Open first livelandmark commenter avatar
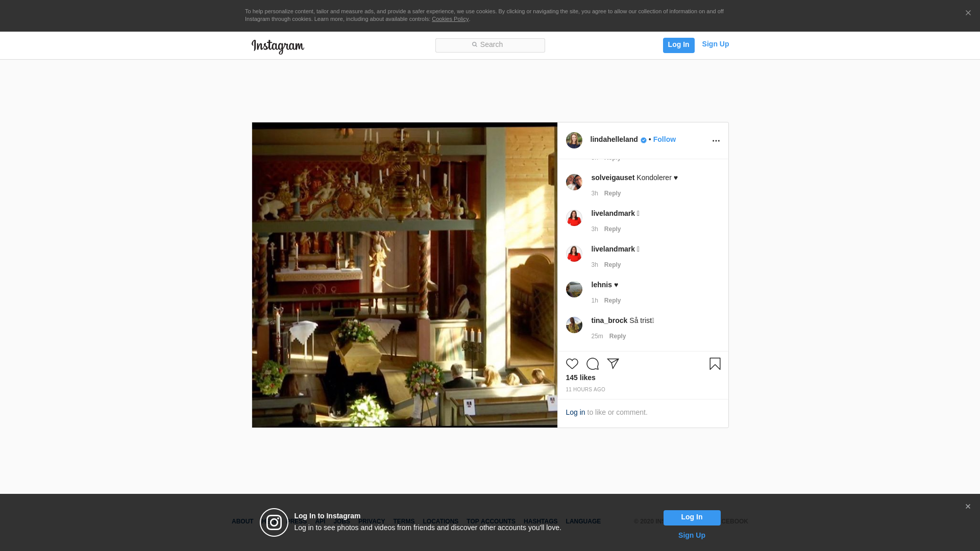980x551 pixels. 574,218
